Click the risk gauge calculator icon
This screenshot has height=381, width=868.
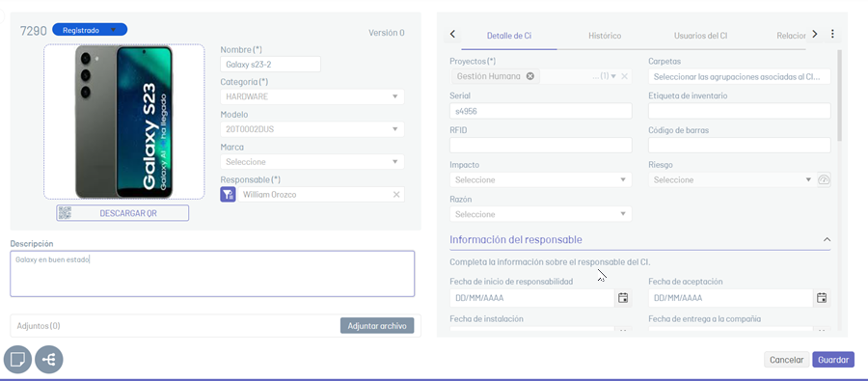point(825,180)
